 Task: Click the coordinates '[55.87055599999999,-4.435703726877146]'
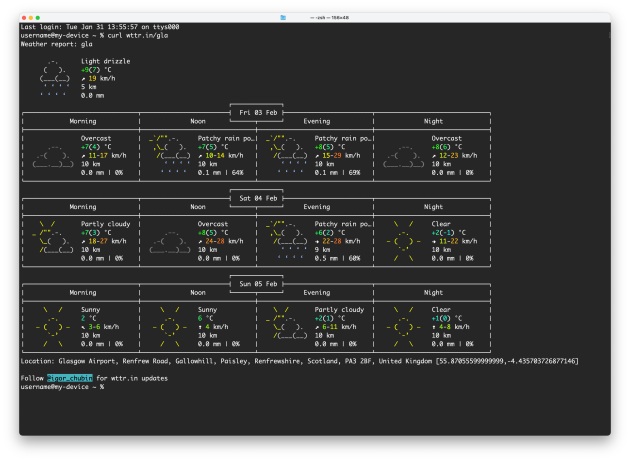pos(507,361)
